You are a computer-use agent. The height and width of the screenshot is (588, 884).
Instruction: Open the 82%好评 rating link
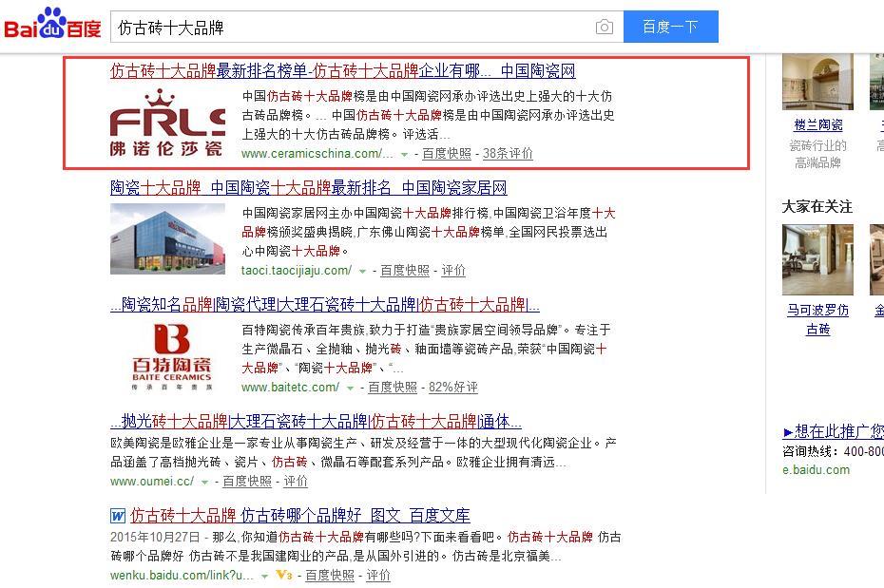[453, 387]
